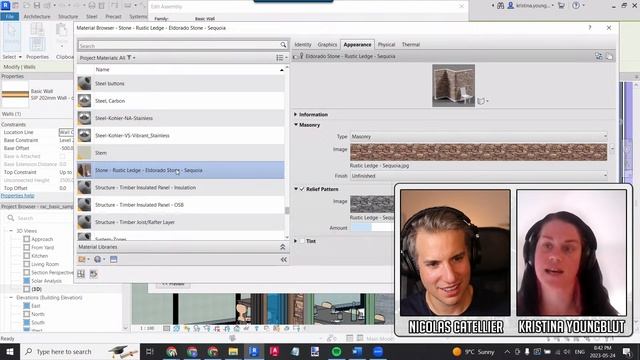Click the Replace asset icon in Appearance tab
Image resolution: width=640 pixels, height=360 pixels.
click(598, 56)
